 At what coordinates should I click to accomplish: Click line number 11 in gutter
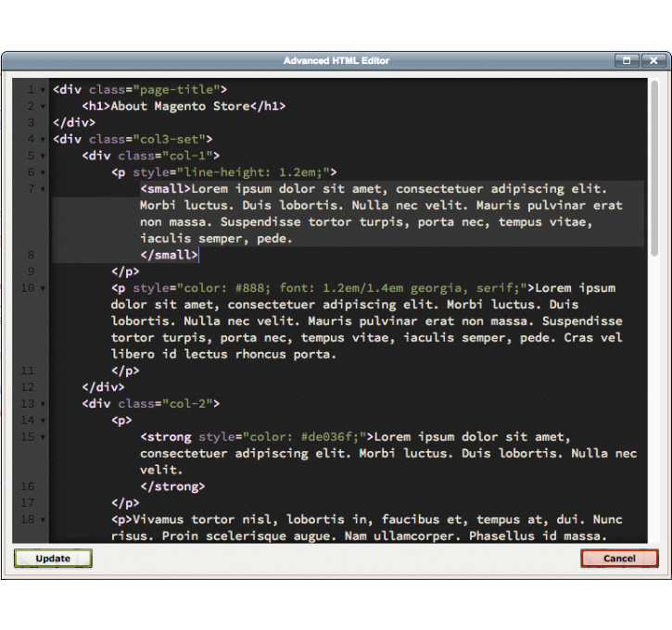point(28,371)
